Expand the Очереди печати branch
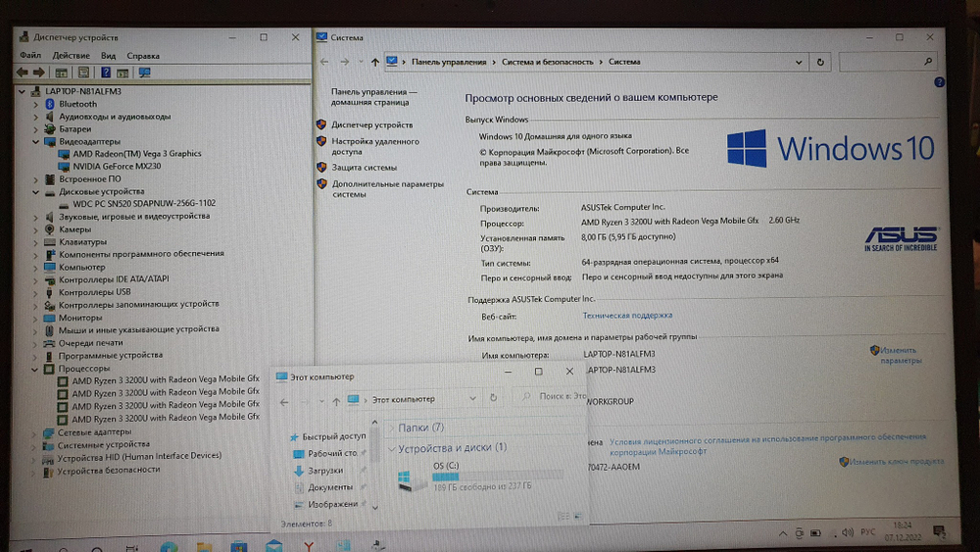Viewport: 980px width, 552px height. [x=35, y=343]
